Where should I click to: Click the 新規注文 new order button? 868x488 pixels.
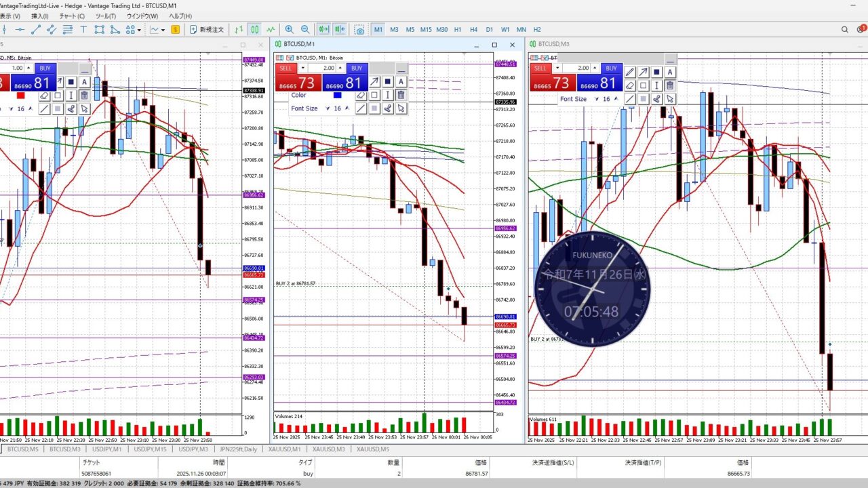tap(207, 30)
